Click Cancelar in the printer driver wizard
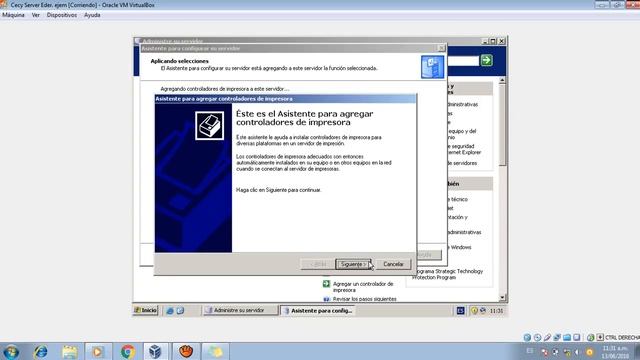This screenshot has width=640, height=360. [x=393, y=264]
